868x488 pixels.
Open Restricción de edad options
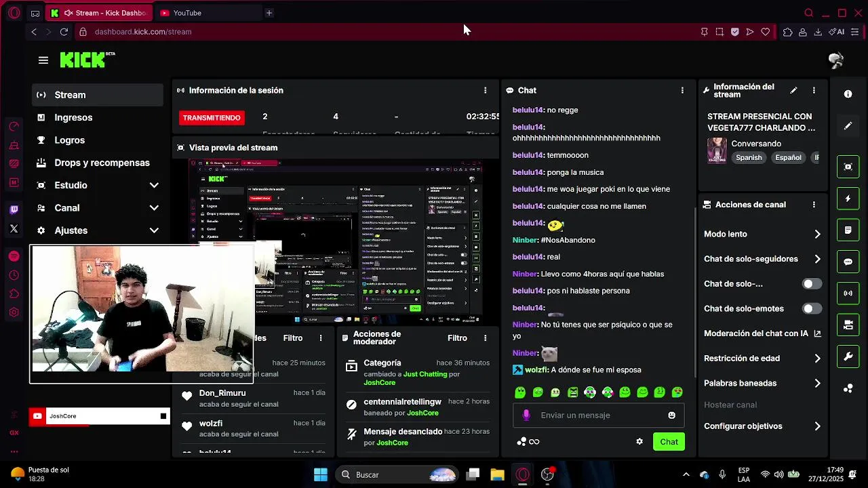pos(763,359)
